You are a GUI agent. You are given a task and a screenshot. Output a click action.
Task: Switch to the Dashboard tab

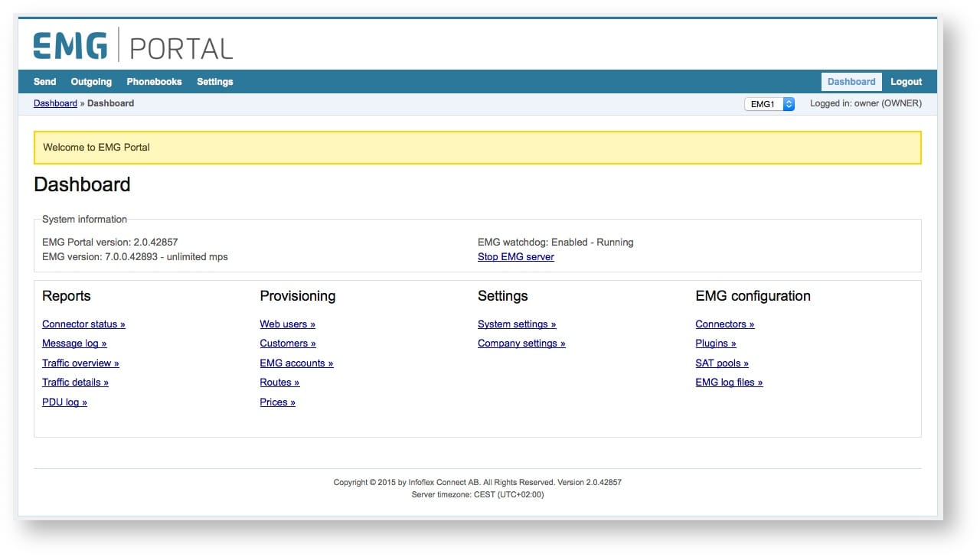click(x=851, y=81)
